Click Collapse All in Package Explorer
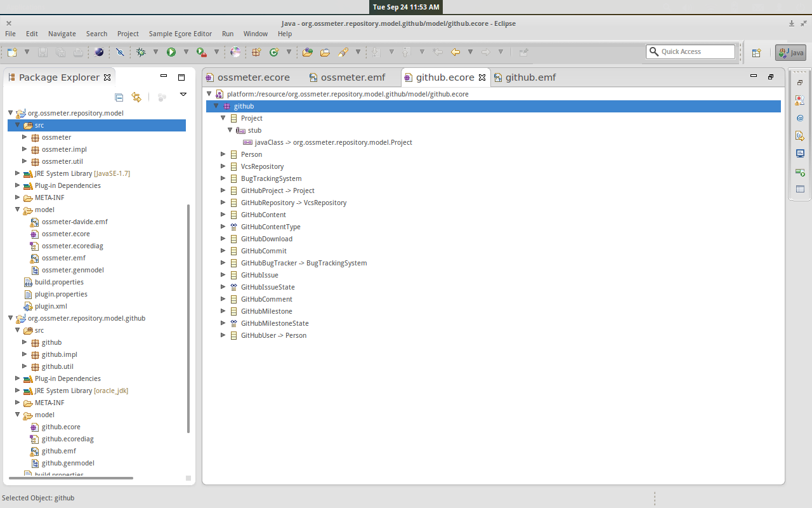This screenshot has width=812, height=508. [119, 97]
